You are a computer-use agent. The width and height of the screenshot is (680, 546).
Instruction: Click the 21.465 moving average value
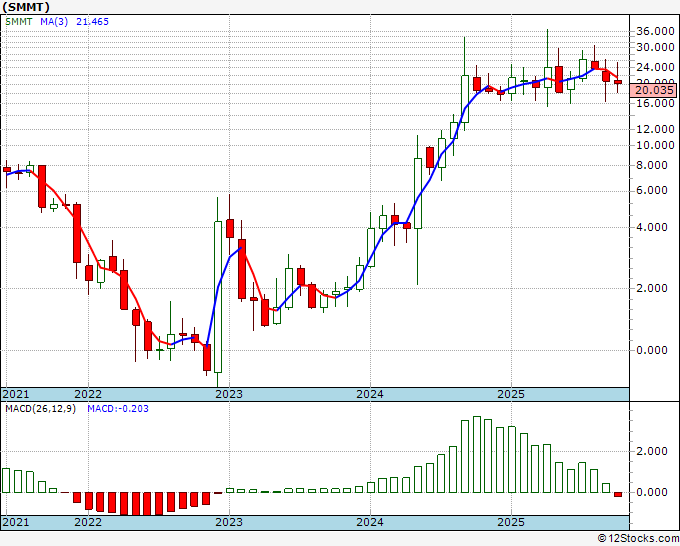coord(93,20)
